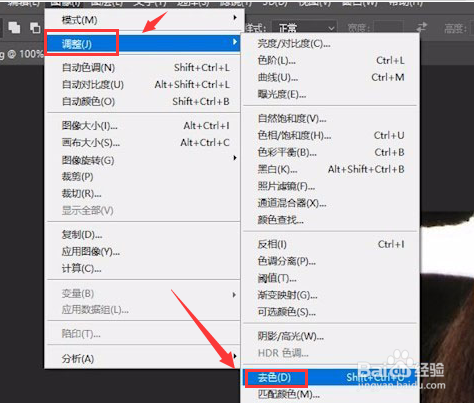Open 阈值(T)... adjustment
This screenshot has width=474, height=403.
(x=330, y=278)
